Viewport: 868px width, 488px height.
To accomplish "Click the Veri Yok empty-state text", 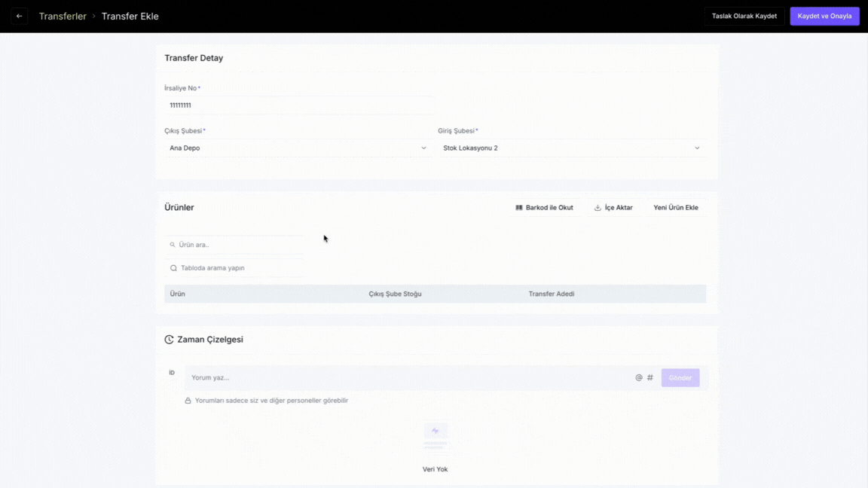I will pyautogui.click(x=435, y=469).
